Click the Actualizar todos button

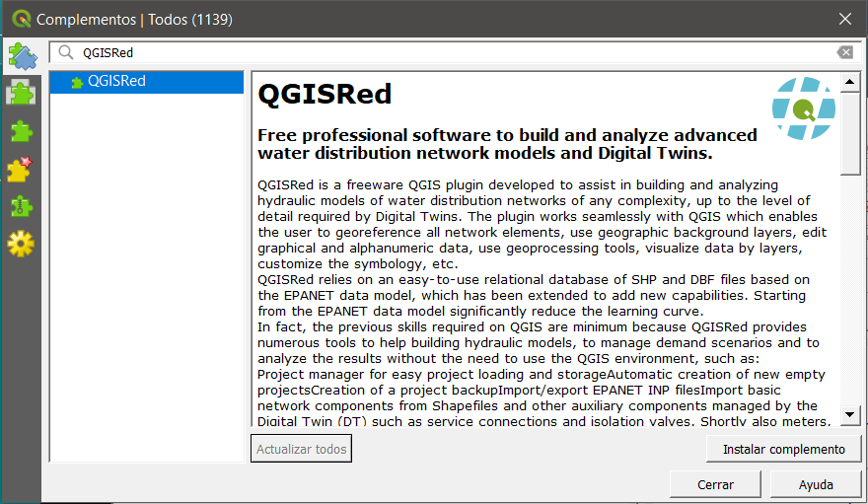coord(301,449)
